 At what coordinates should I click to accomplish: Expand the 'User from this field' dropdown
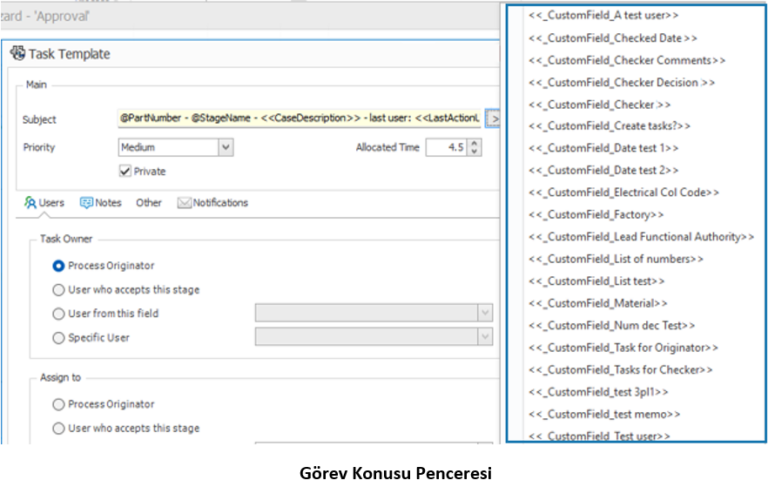(x=485, y=314)
